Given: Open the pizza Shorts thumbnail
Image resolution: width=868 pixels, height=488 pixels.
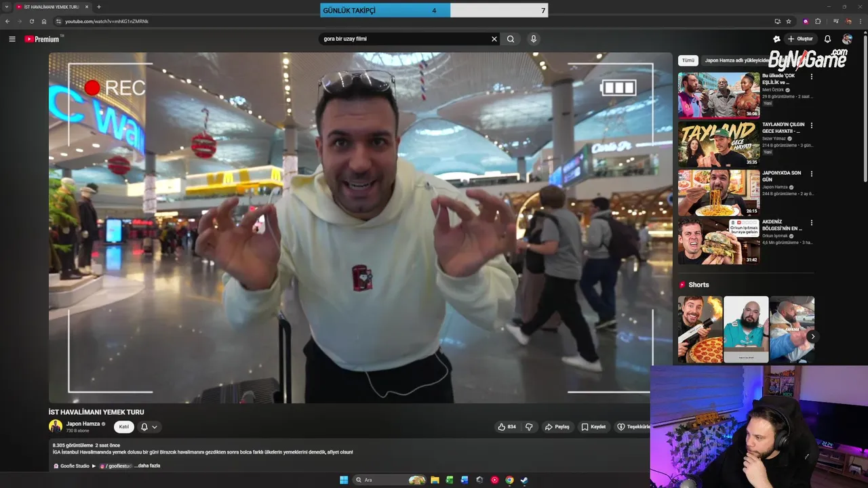Looking at the screenshot, I should click(700, 329).
